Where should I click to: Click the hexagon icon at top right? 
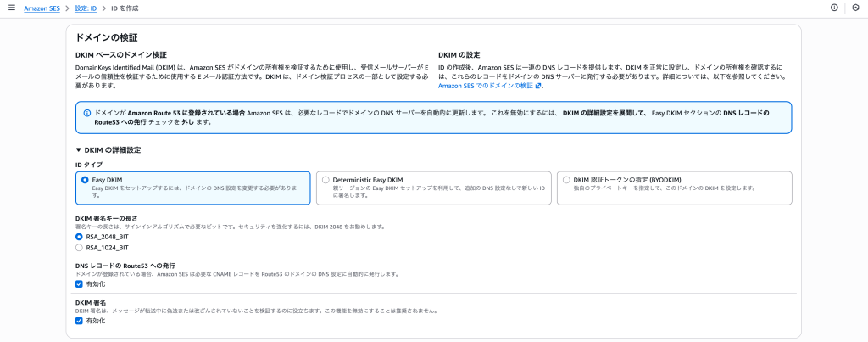pos(855,8)
